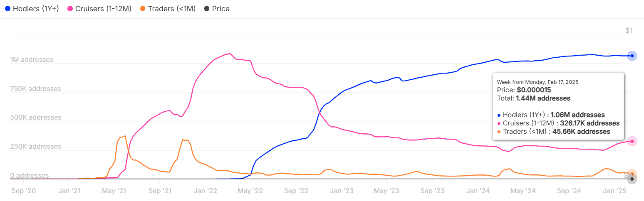
Task: Select the blue Hodlers end-of-line data marker
Action: point(632,56)
